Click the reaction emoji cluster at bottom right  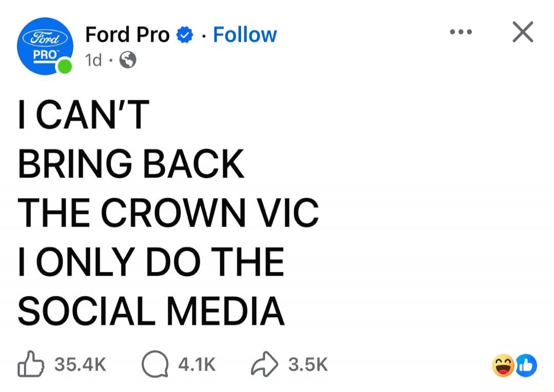point(515,365)
